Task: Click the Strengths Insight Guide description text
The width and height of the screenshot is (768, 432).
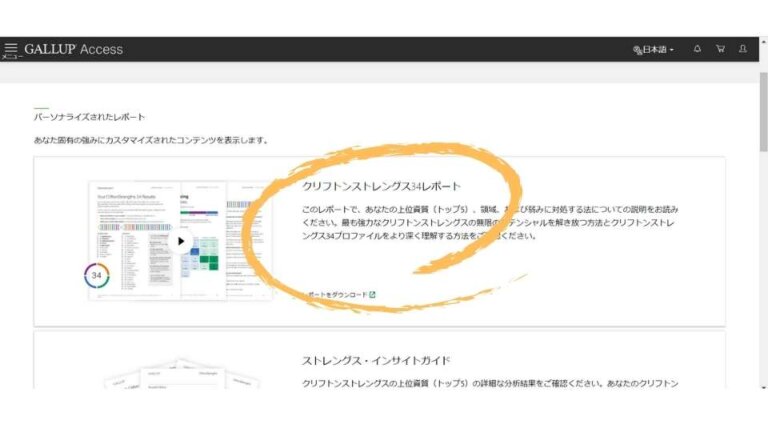Action: pyautogui.click(x=490, y=383)
